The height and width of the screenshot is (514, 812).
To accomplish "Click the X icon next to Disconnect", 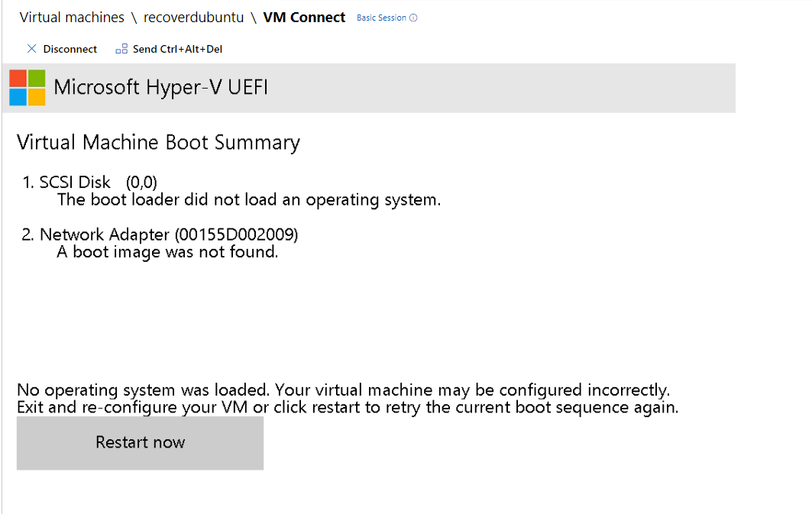I will (x=32, y=49).
